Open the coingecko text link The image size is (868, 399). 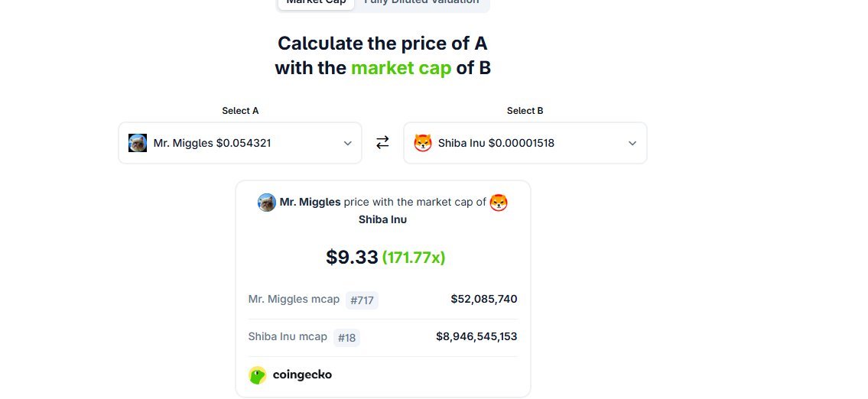tap(302, 375)
